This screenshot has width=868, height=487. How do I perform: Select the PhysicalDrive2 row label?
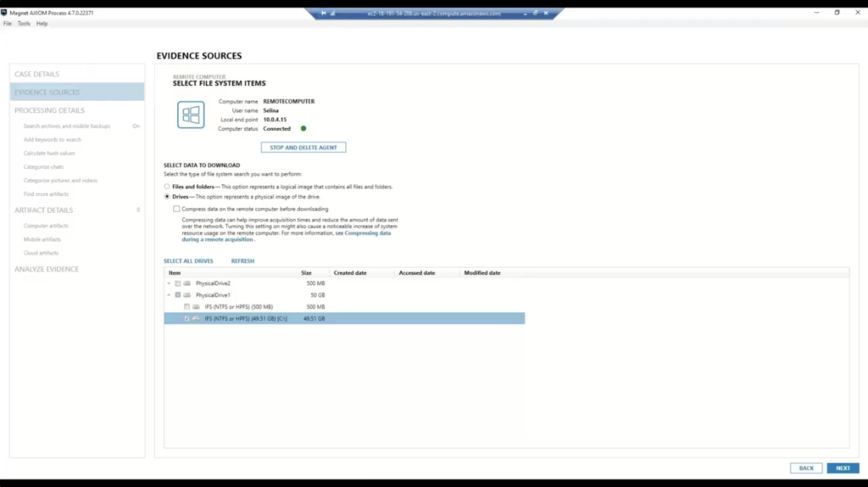coord(213,283)
